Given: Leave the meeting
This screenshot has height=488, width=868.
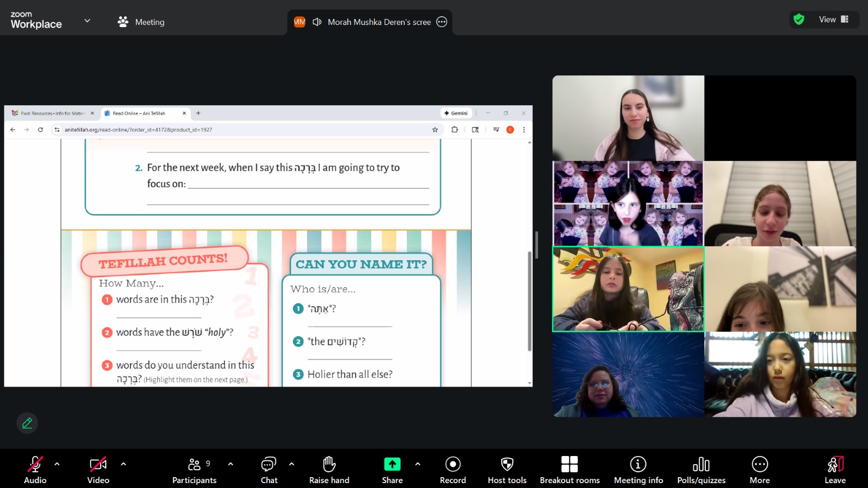Looking at the screenshot, I should pos(835,470).
